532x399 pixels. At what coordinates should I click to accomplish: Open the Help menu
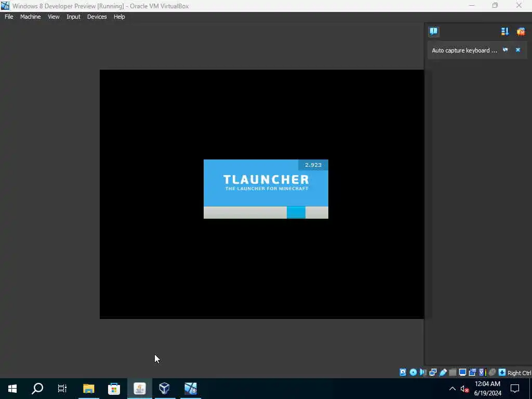[x=119, y=17]
